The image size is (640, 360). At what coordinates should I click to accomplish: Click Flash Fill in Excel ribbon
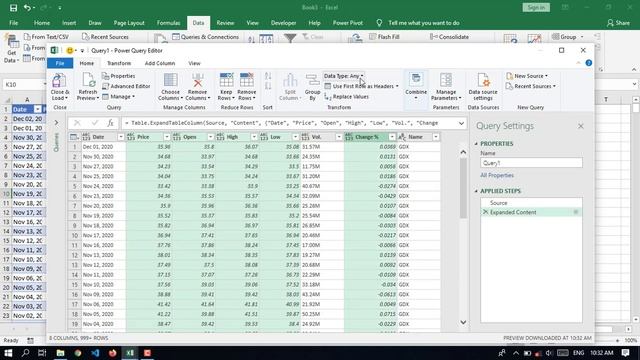click(384, 37)
